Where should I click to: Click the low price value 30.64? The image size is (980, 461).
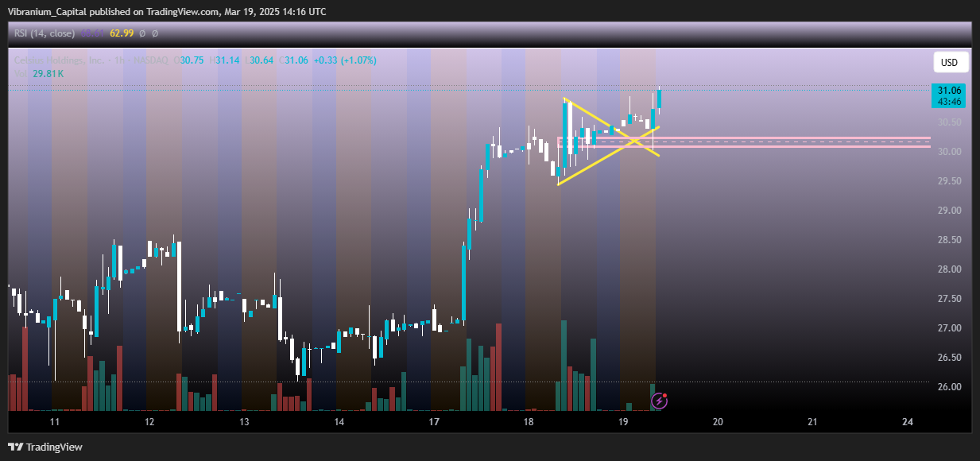point(261,60)
